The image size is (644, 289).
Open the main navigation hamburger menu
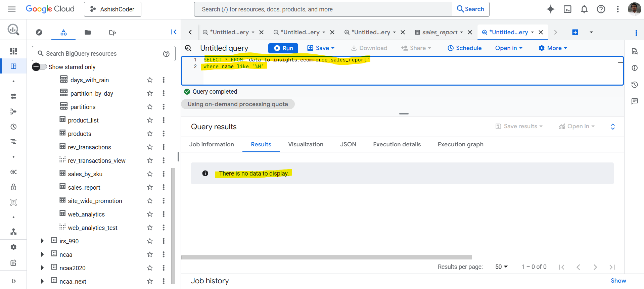pos(12,9)
